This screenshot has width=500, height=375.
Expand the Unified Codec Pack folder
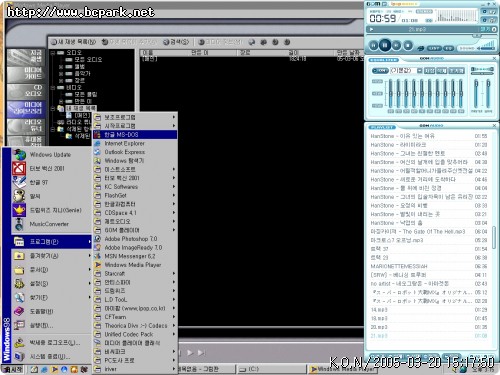(x=135, y=334)
